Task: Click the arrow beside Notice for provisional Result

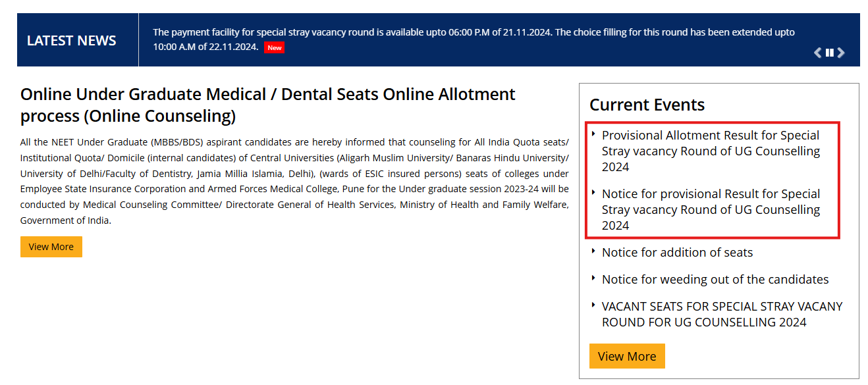Action: pos(593,193)
